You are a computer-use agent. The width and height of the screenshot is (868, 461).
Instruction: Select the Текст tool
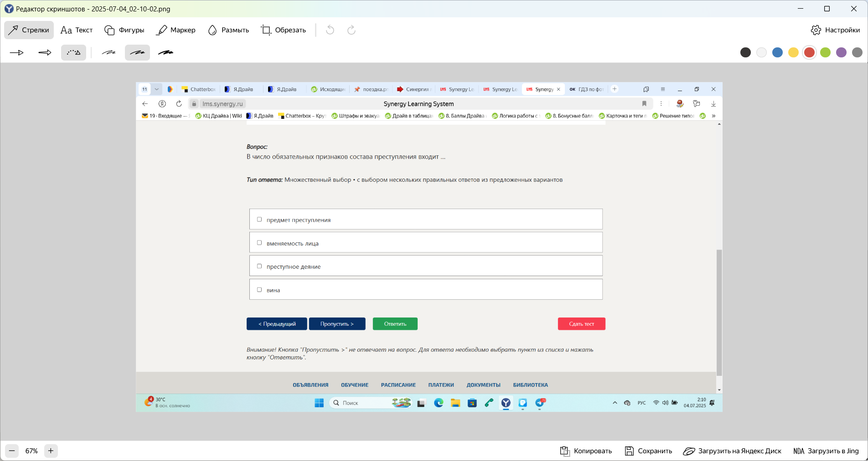pos(77,30)
